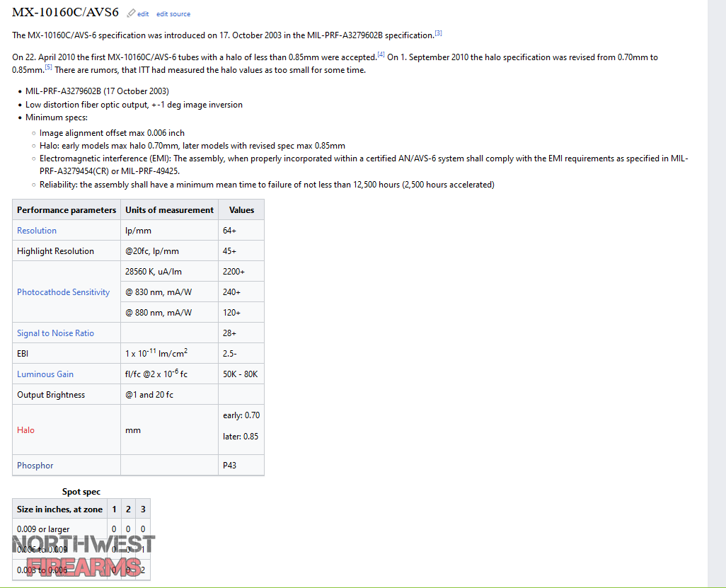
Task: Follow citation reference 5
Action: [x=49, y=68]
